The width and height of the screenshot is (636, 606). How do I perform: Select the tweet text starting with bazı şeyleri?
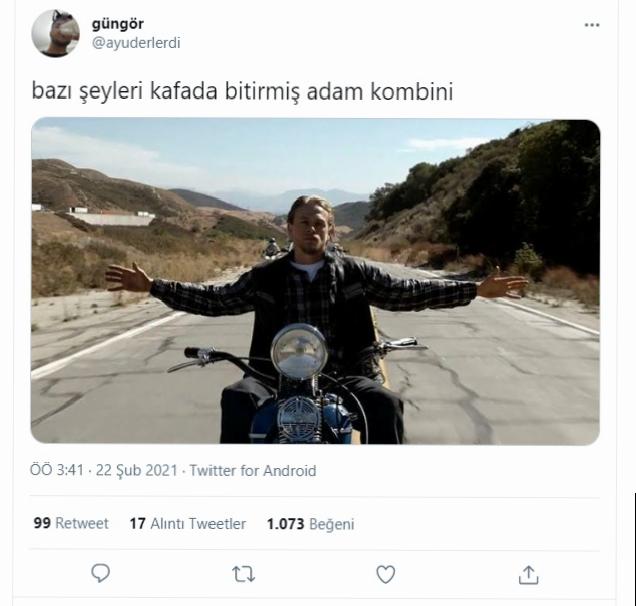pyautogui.click(x=242, y=92)
